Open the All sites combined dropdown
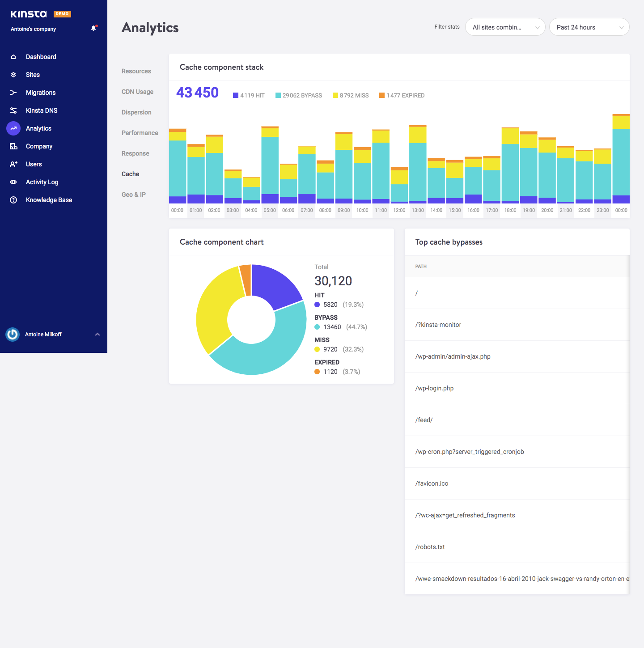The height and width of the screenshot is (648, 644). [505, 27]
